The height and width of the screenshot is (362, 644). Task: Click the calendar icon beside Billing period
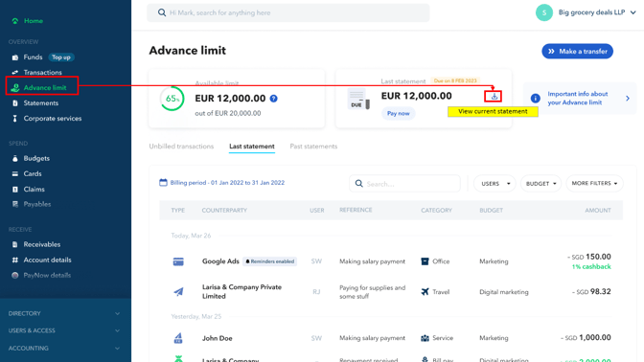[x=163, y=183]
